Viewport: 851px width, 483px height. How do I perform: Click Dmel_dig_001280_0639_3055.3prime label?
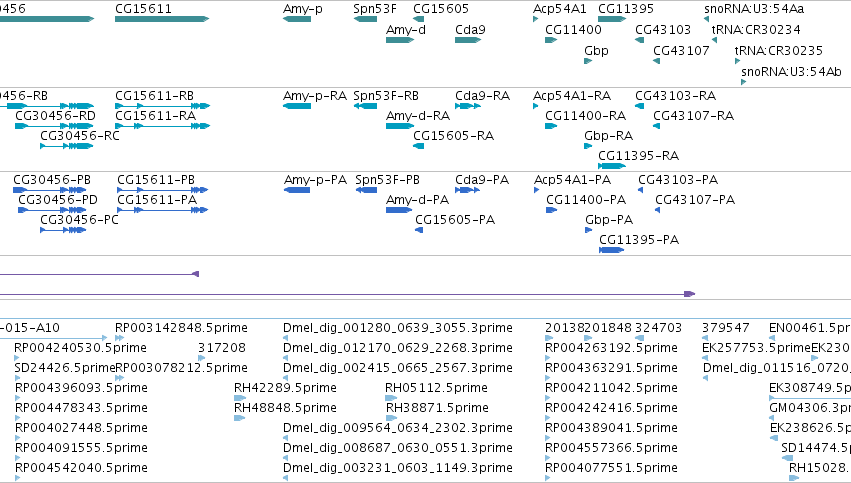(397, 328)
